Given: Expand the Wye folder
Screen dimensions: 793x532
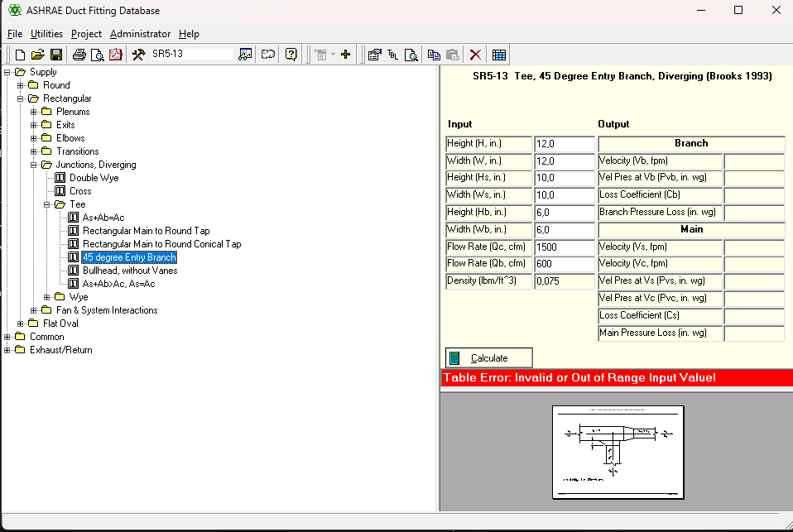Looking at the screenshot, I should pyautogui.click(x=46, y=297).
